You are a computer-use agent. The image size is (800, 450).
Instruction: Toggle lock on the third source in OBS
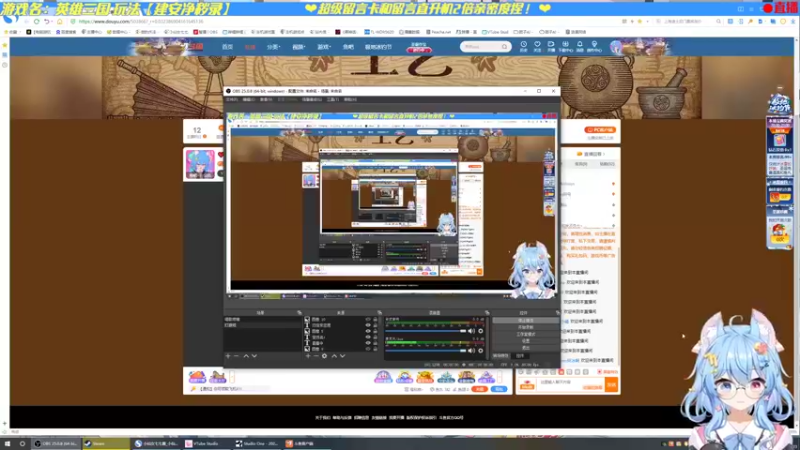[375, 331]
